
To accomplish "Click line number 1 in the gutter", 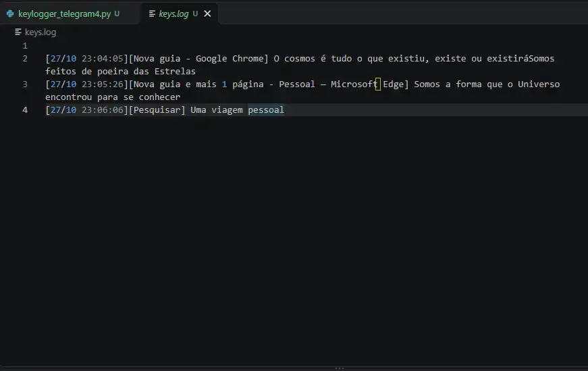I will [x=25, y=46].
